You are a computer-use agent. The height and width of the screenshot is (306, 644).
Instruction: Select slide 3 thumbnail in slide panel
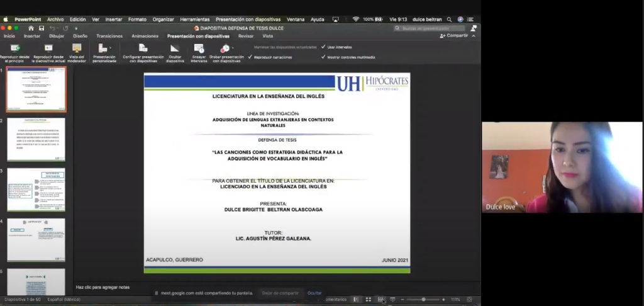(36, 190)
